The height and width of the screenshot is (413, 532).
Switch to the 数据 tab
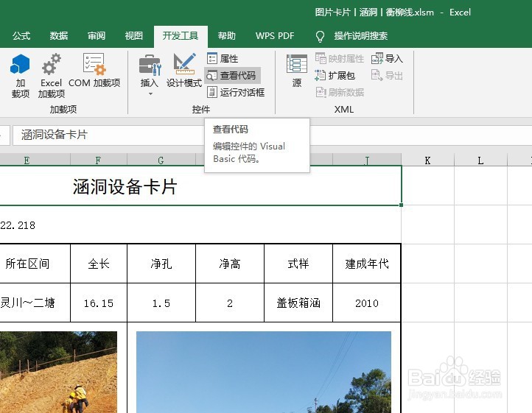point(59,36)
